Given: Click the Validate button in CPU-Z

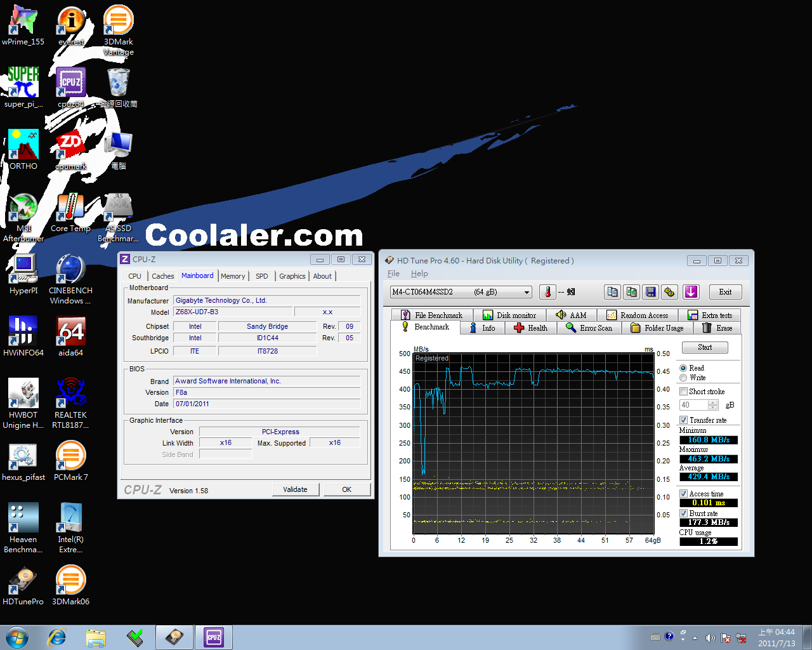Looking at the screenshot, I should (x=296, y=489).
